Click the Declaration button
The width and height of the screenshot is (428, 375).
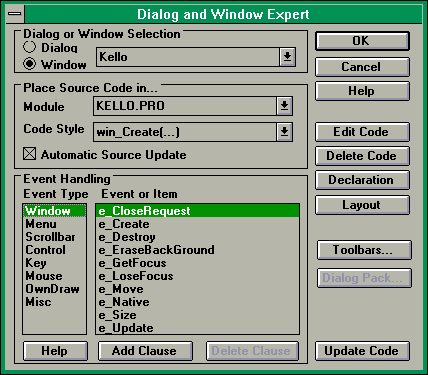click(362, 180)
